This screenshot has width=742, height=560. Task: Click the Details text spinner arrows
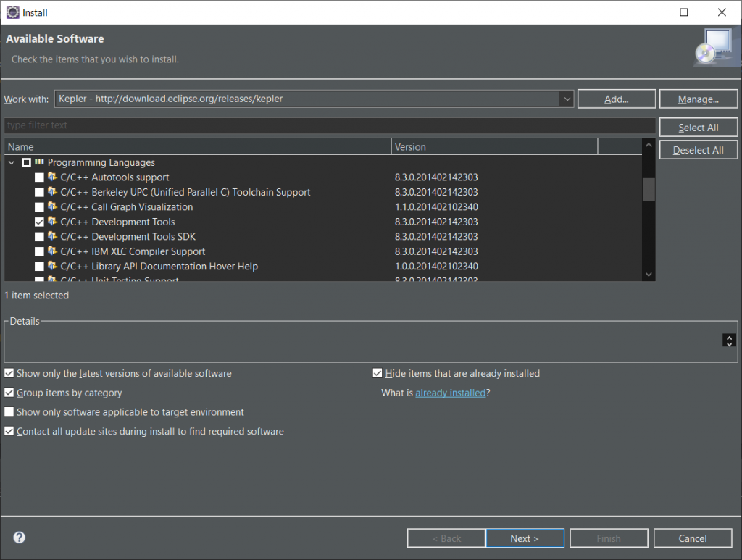(x=729, y=340)
